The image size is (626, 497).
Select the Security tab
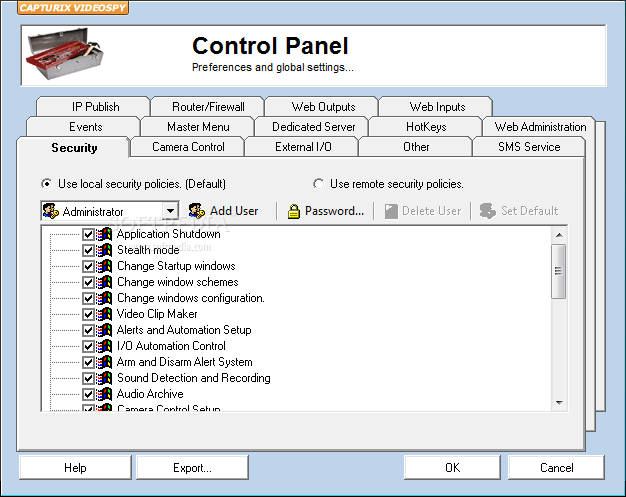[x=74, y=148]
